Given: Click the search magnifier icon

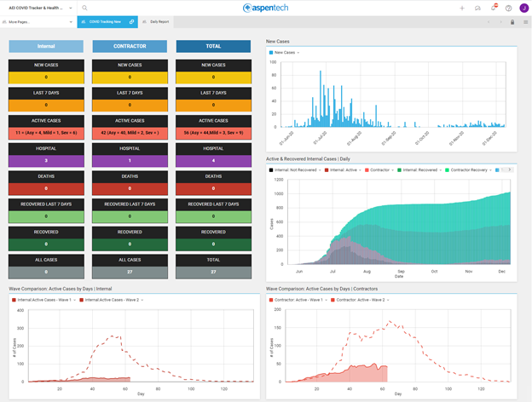Looking at the screenshot, I should pyautogui.click(x=84, y=8).
